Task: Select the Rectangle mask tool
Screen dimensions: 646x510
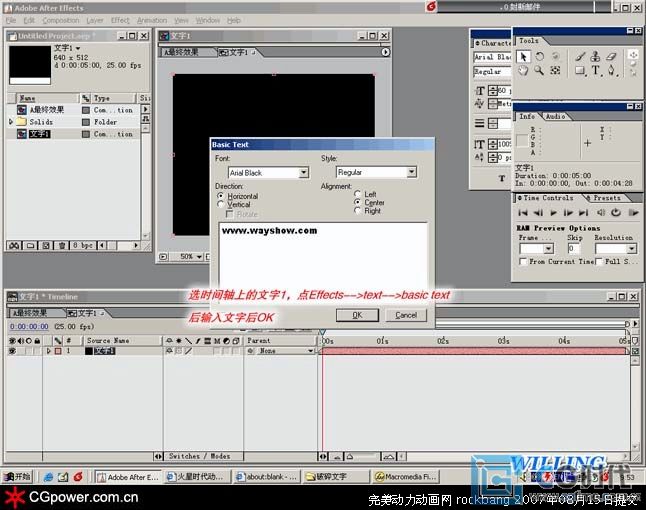Action: pyautogui.click(x=580, y=70)
